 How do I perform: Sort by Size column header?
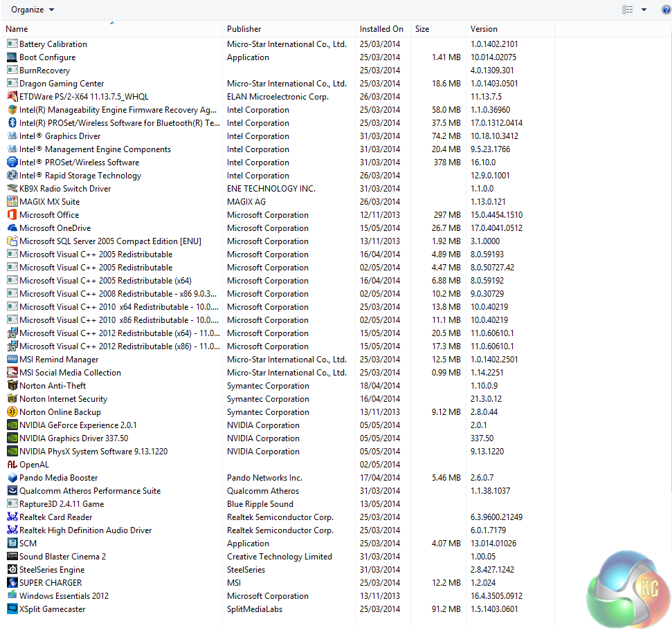click(422, 28)
